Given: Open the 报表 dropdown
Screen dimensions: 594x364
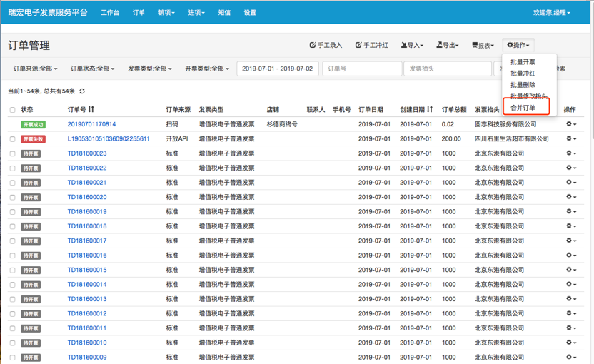Looking at the screenshot, I should 483,45.
